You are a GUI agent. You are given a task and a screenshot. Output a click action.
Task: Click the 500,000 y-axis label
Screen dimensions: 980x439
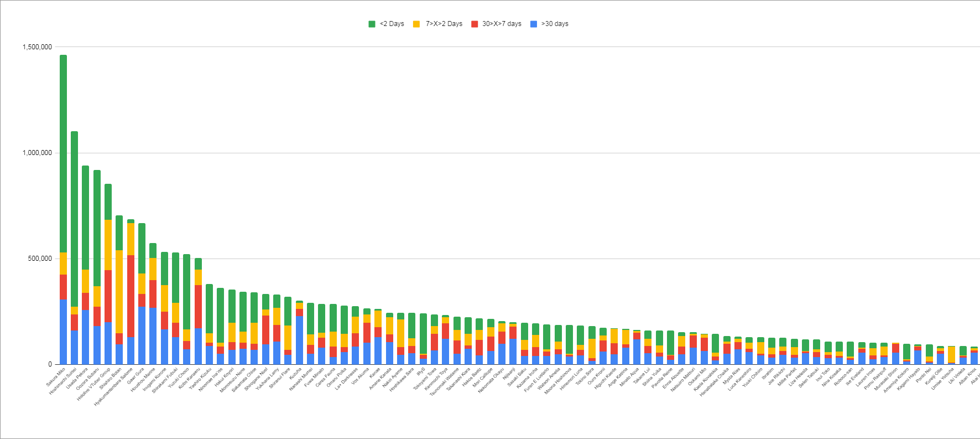[40, 259]
